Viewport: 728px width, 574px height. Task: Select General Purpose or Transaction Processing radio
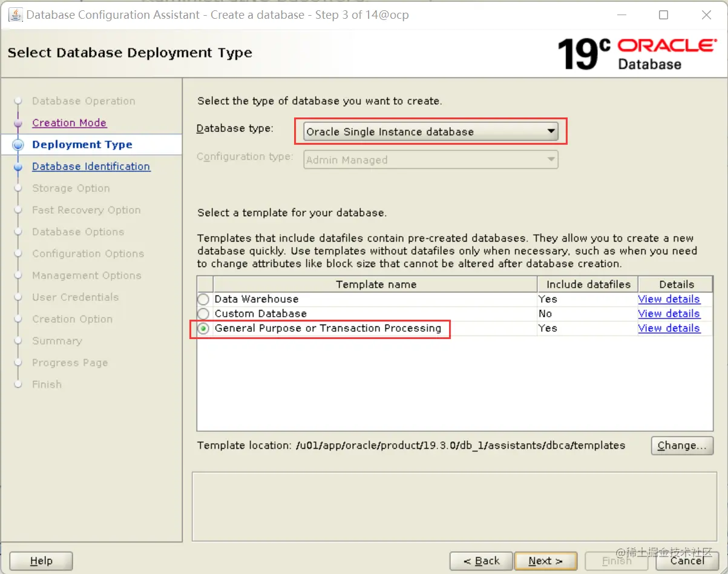[x=203, y=328]
